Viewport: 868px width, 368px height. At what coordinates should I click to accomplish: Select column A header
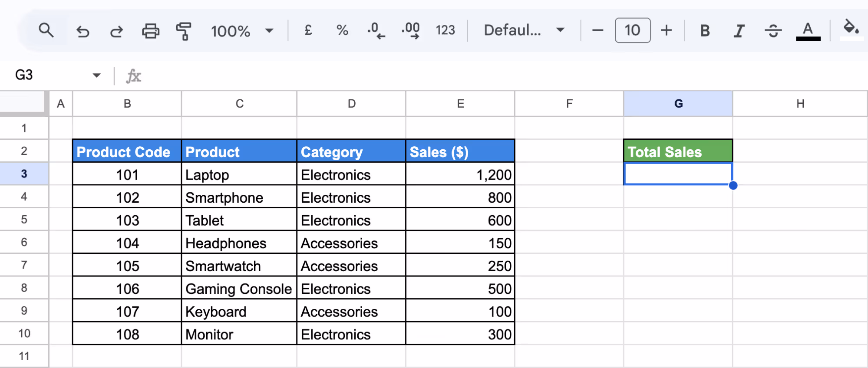[61, 104]
